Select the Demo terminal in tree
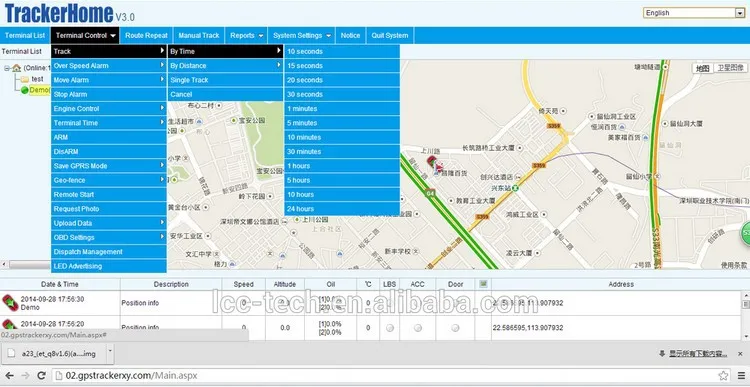This screenshot has height=387, width=750. (40, 90)
